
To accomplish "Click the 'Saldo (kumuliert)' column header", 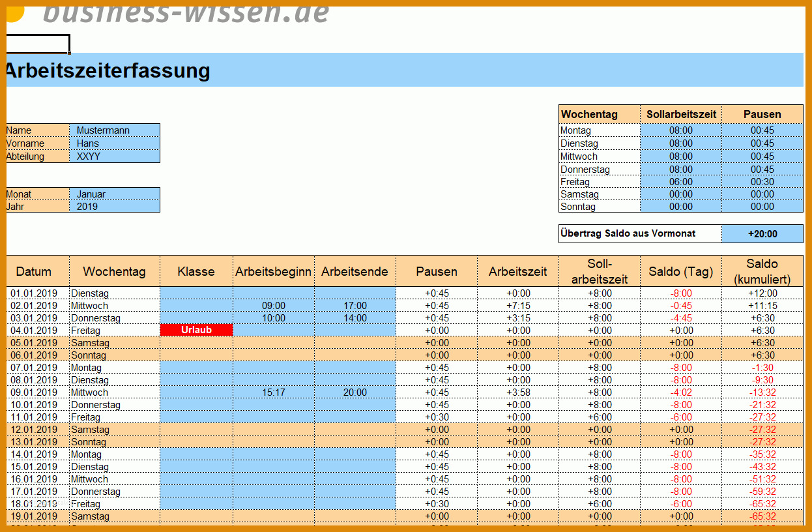I will point(762,271).
